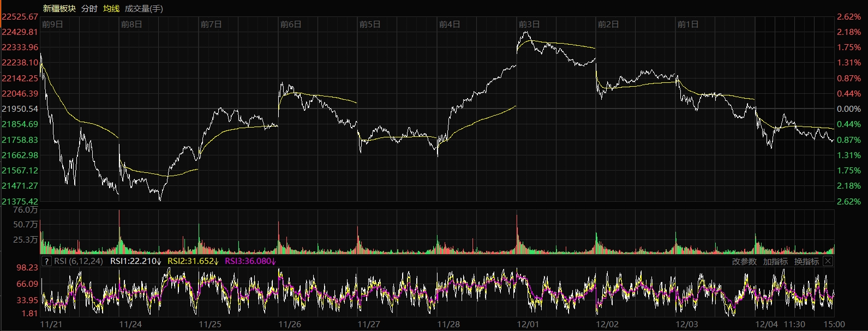
Task: Click the 12/01 date on time axis
Action: pyautogui.click(x=528, y=324)
